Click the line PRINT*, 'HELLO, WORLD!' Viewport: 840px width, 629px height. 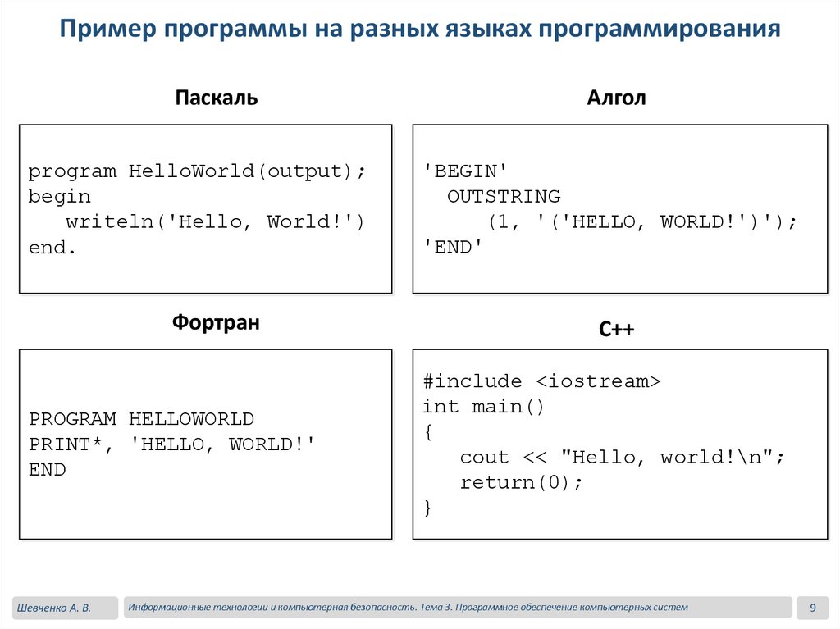pyautogui.click(x=171, y=444)
